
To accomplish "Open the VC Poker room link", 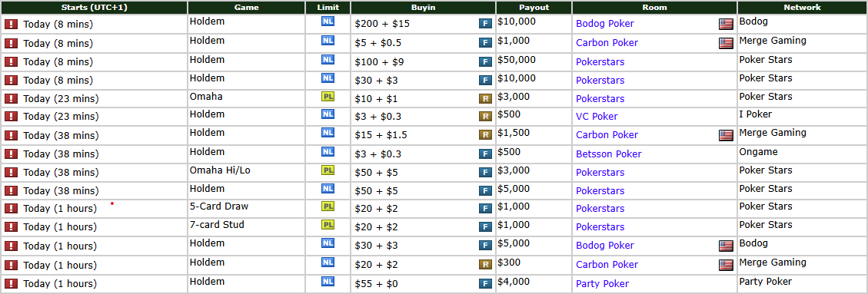I will click(597, 116).
